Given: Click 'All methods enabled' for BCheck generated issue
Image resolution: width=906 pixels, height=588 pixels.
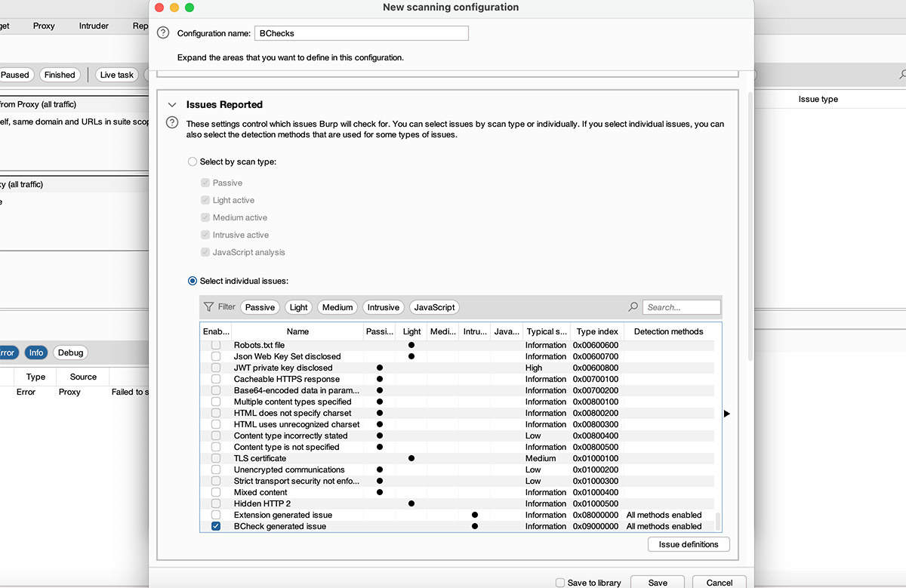Looking at the screenshot, I should pyautogui.click(x=664, y=526).
